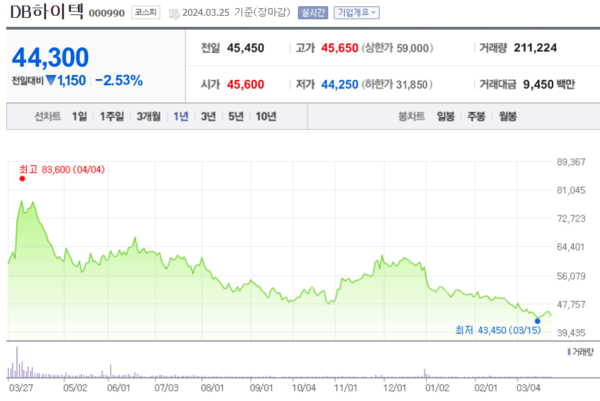Switch to 일봉 daily candlestick chart
The image size is (600, 401).
[447, 117]
